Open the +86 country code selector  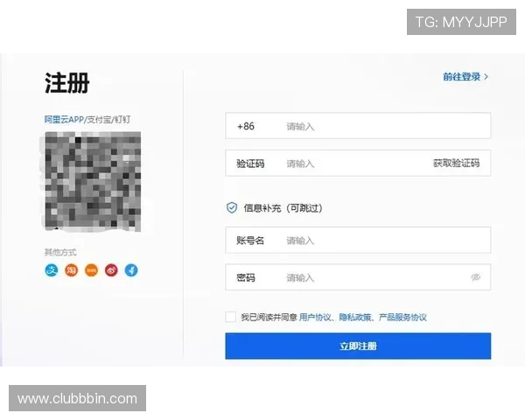pyautogui.click(x=246, y=126)
